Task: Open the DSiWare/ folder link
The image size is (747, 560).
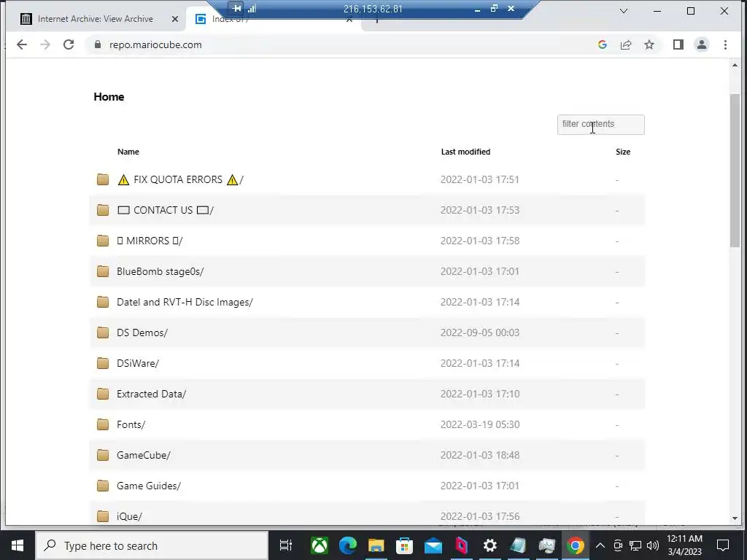Action: (x=138, y=363)
